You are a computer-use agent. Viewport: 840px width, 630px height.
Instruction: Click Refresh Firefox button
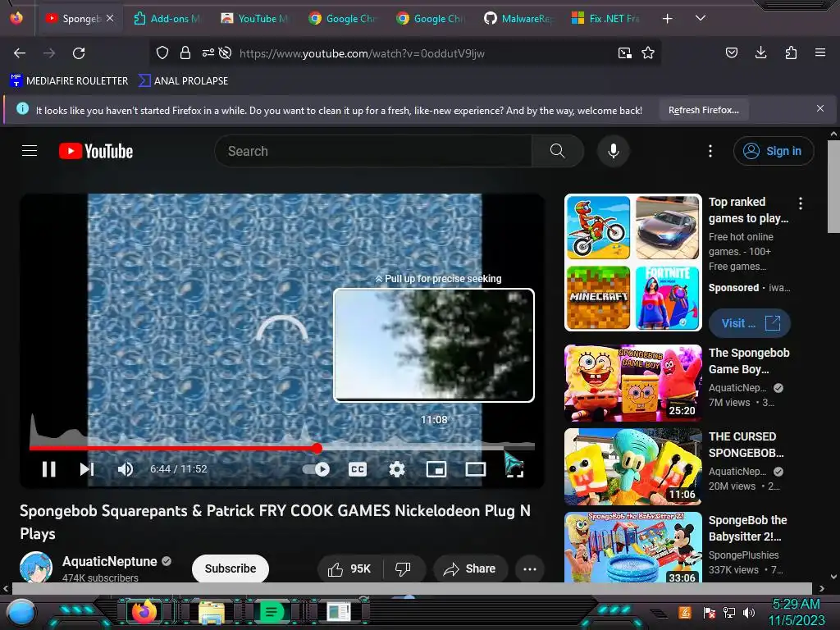pos(703,111)
